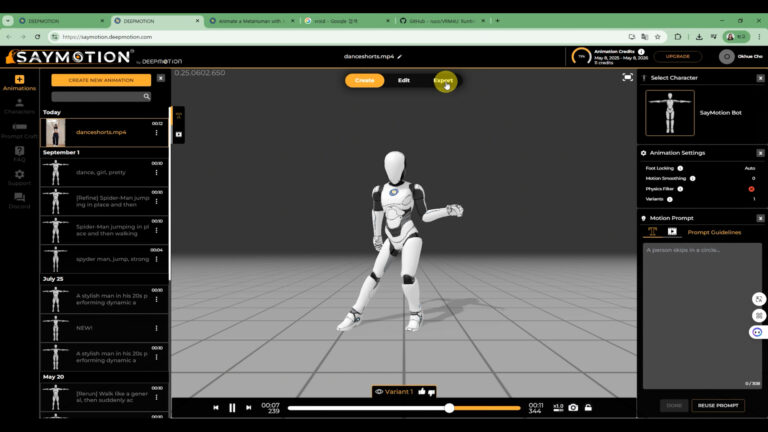The width and height of the screenshot is (768, 432).
Task: Toggle Variant 1 eye visibility
Action: coord(380,392)
